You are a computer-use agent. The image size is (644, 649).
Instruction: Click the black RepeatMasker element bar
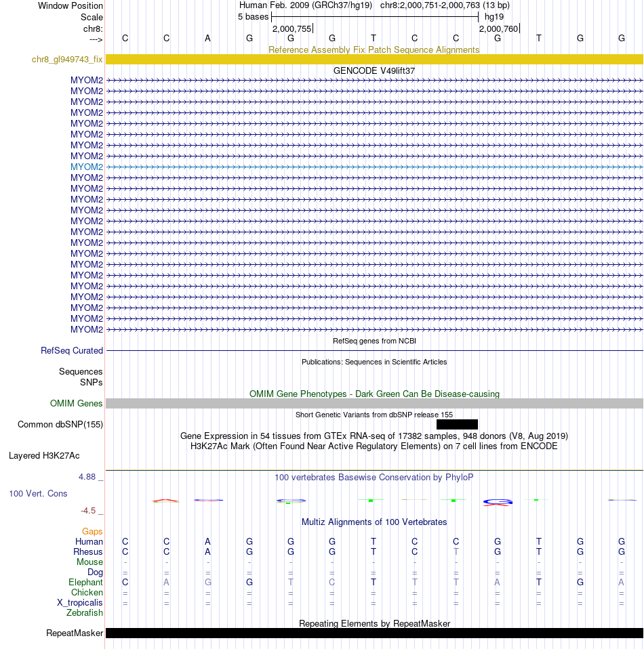(374, 633)
